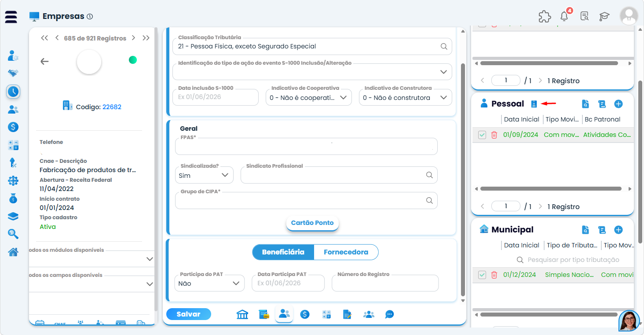Screen dimensions: 644x335
Task: Search Classificação Tributária magnifier
Action: [x=444, y=46]
